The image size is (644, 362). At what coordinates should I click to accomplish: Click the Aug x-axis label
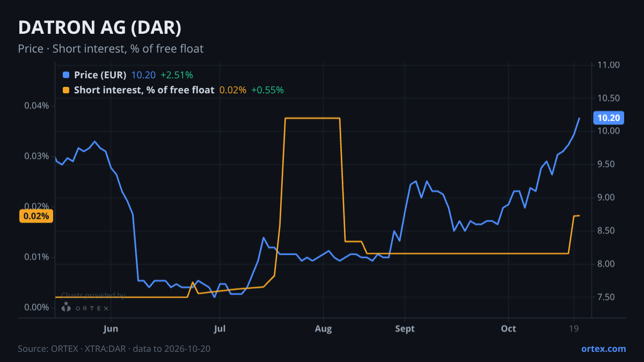323,329
